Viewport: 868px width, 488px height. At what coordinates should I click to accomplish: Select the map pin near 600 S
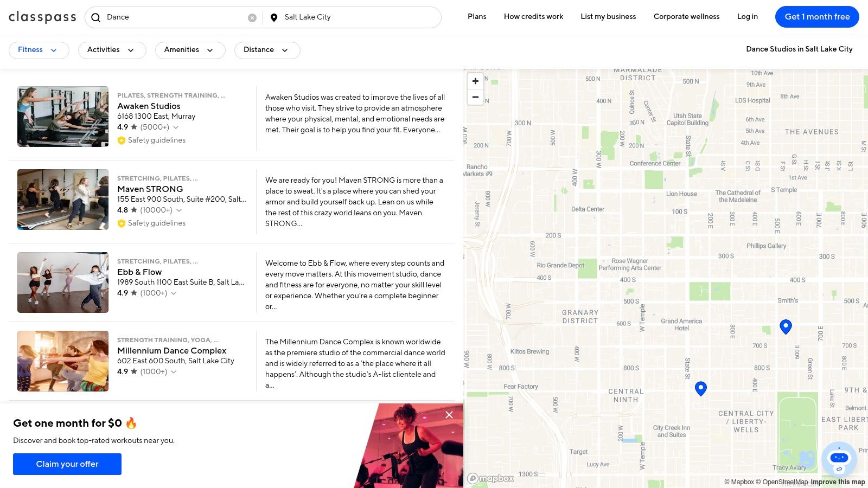pyautogui.click(x=786, y=326)
